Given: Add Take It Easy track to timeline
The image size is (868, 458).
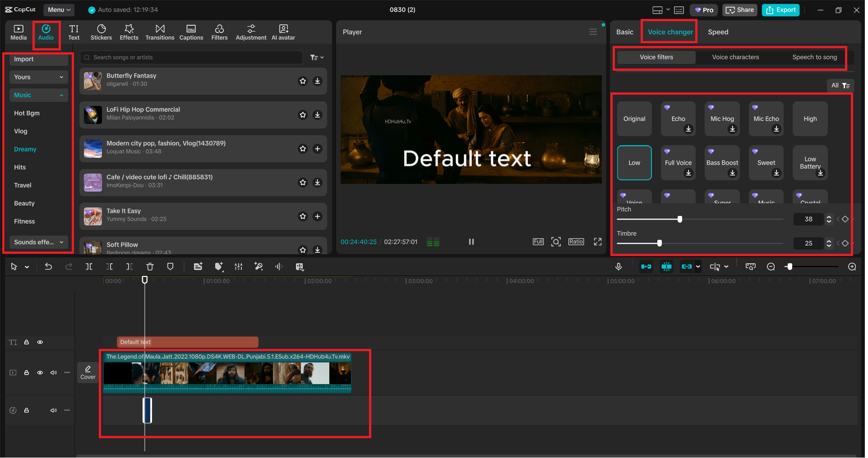Looking at the screenshot, I should pos(318,216).
